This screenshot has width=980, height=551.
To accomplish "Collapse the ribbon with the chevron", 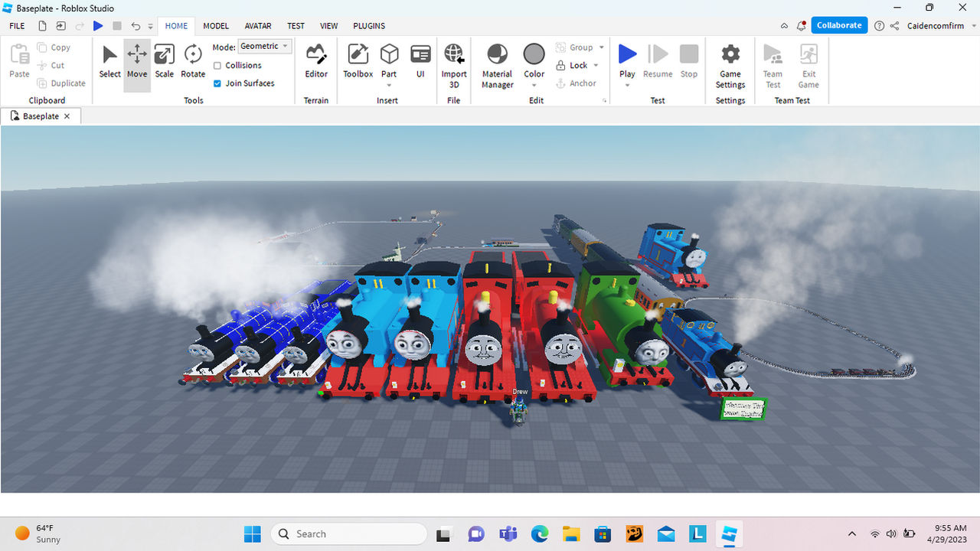I will point(784,26).
